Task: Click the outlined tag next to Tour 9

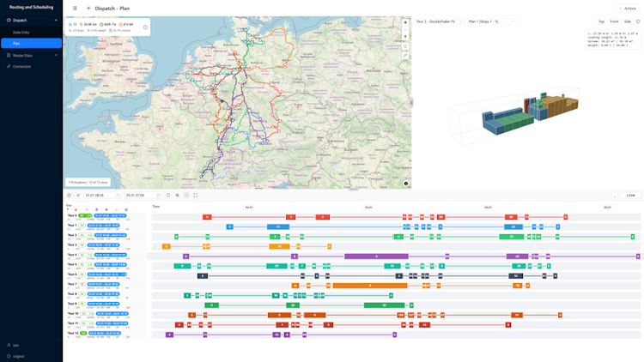Action: pos(82,304)
